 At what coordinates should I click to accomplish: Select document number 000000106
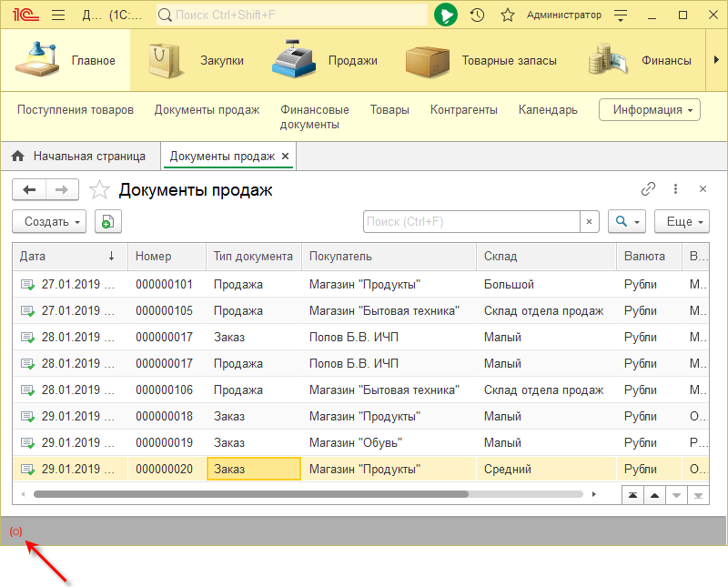coord(165,390)
